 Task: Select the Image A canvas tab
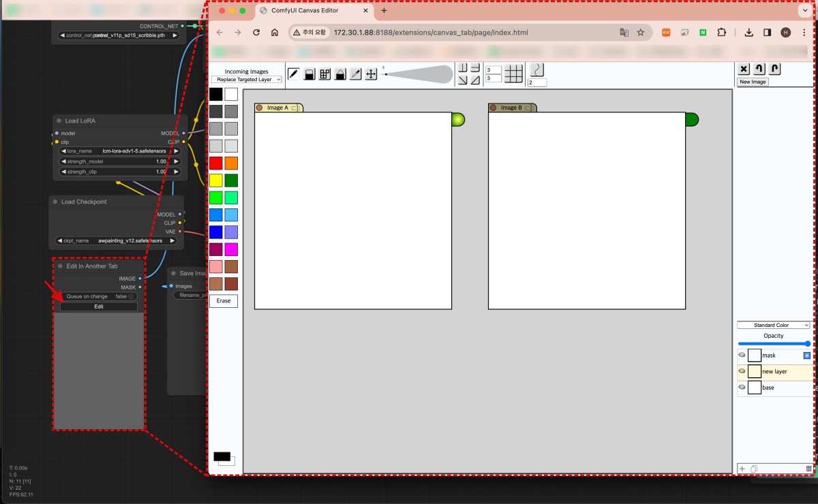[x=279, y=108]
